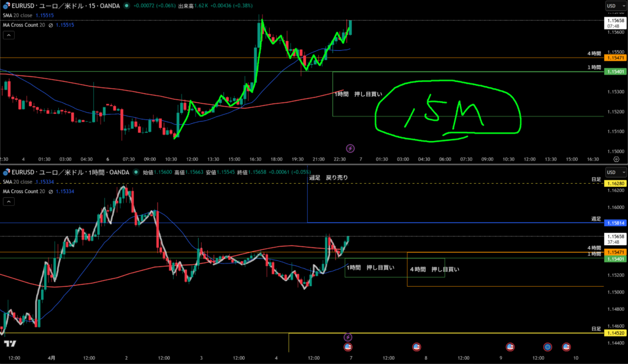Collapse the indicator legend on upper chart
This screenshot has width=628, height=364.
[9, 35]
